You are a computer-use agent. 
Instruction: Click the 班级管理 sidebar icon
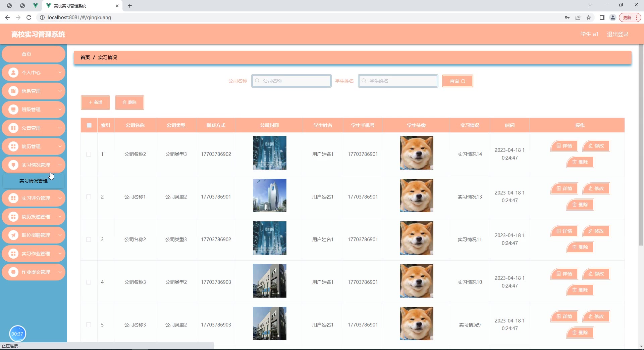pyautogui.click(x=13, y=110)
